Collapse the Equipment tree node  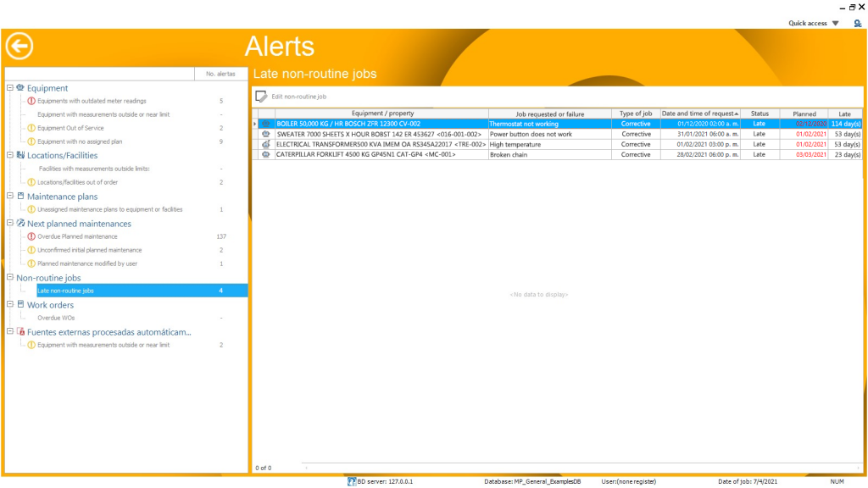10,87
